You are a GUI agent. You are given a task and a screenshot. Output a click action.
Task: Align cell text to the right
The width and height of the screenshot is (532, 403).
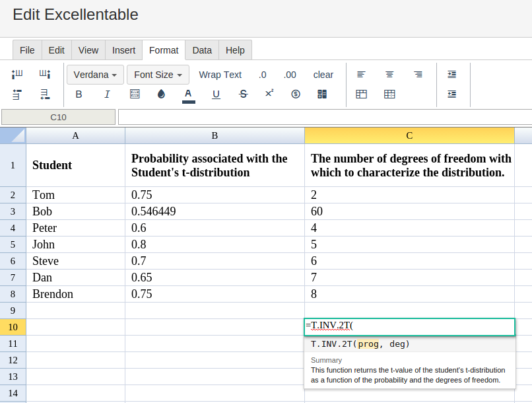(418, 75)
